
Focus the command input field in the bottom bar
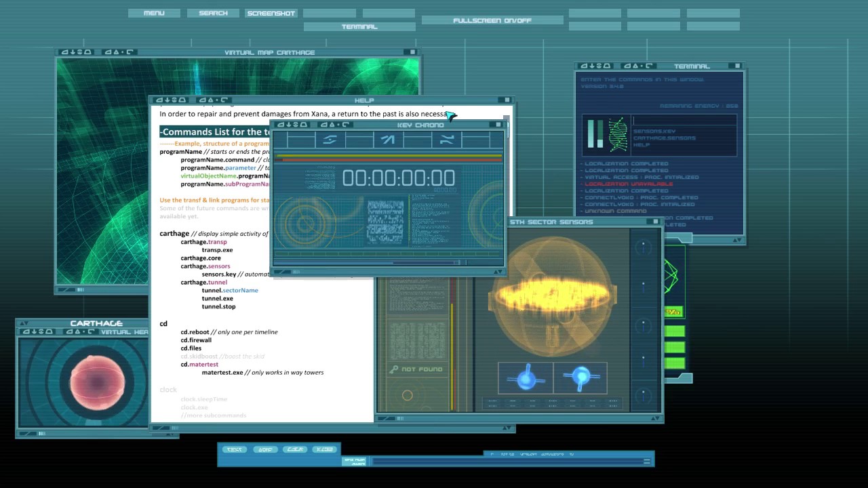tap(507, 462)
